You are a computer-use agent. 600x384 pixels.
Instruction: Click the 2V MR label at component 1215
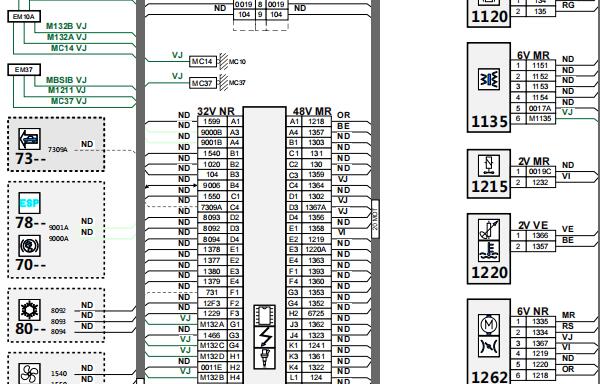[x=533, y=161]
